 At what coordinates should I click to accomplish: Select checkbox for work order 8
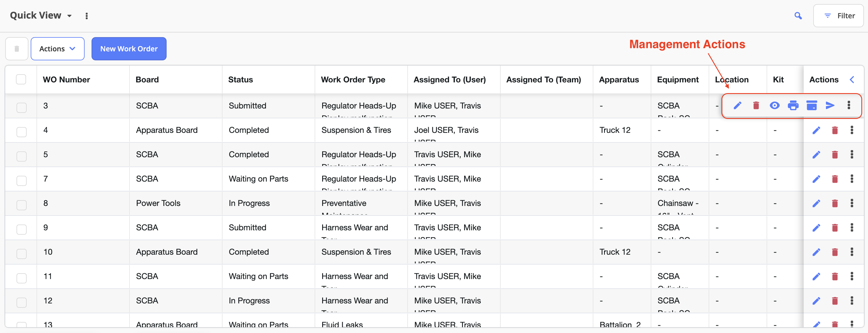coord(21,205)
